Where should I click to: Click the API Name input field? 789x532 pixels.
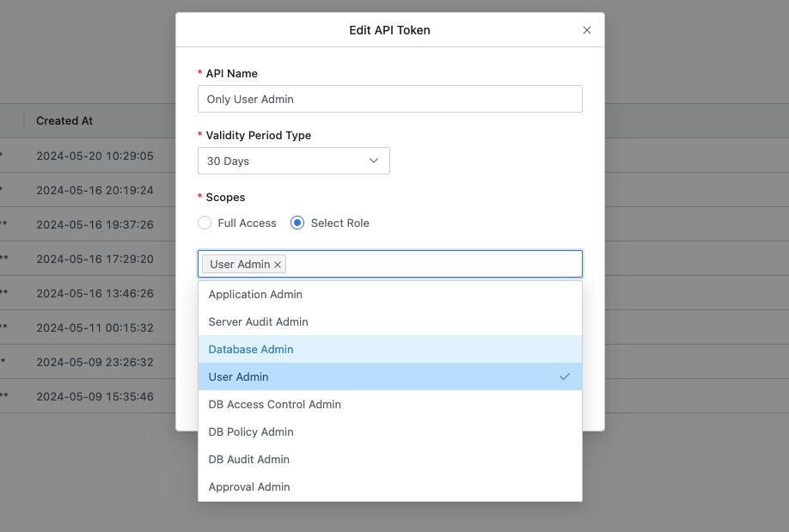389,99
